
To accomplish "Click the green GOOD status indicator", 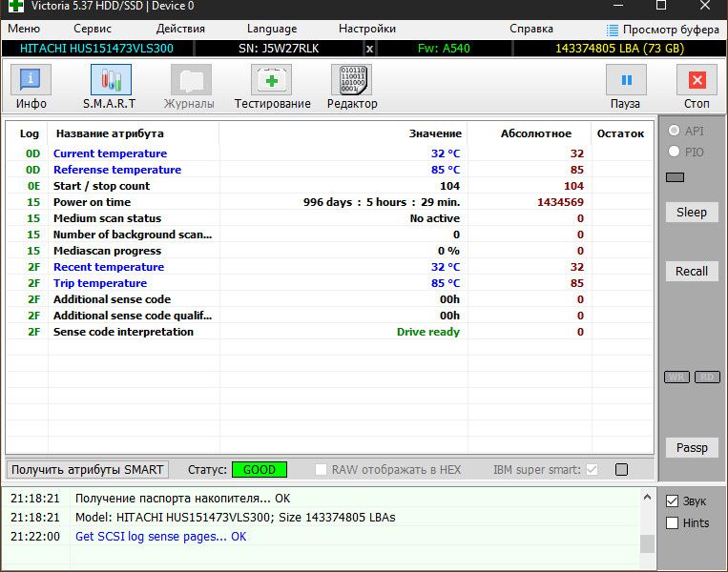I will click(x=260, y=469).
